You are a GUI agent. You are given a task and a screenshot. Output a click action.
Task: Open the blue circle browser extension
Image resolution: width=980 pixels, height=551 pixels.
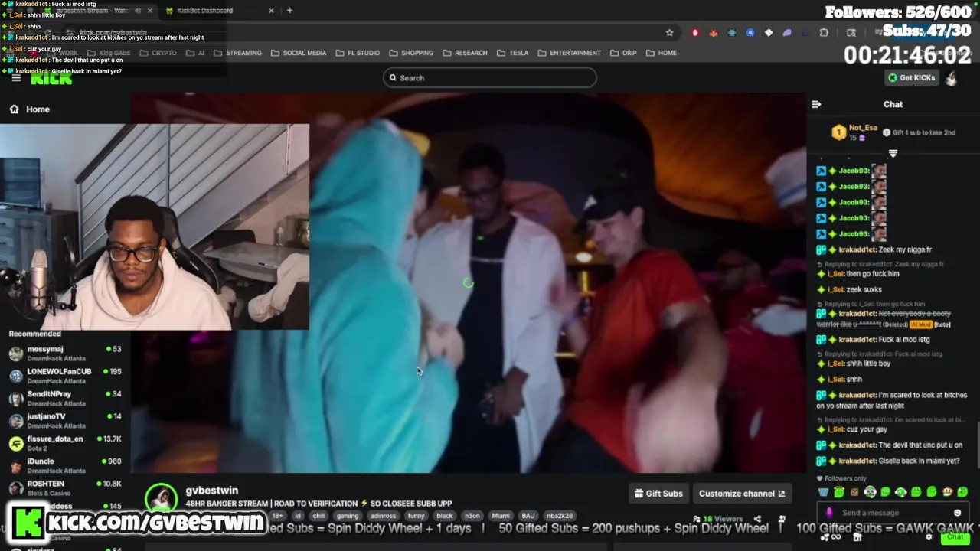[750, 33]
